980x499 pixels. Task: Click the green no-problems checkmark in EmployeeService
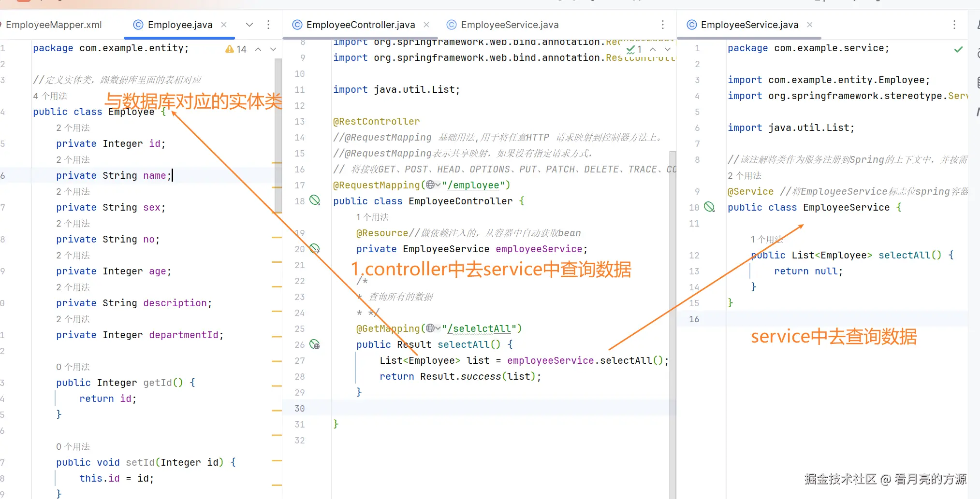[x=959, y=49]
